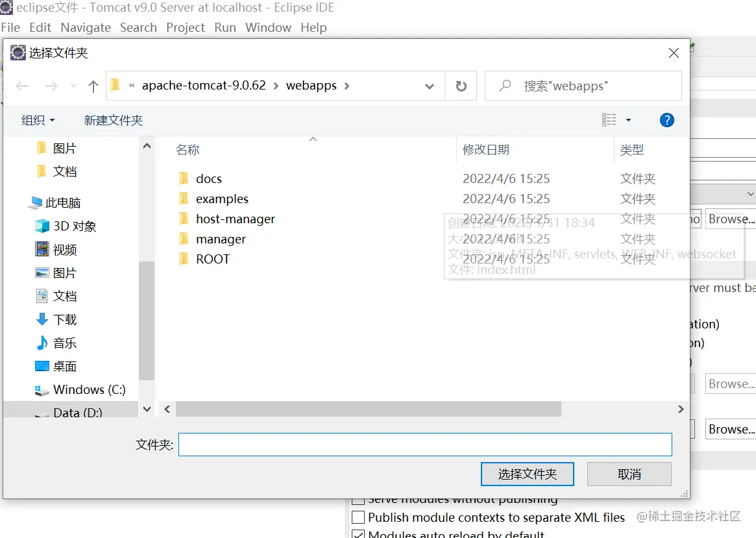Expand the chevron after webapps

point(347,86)
